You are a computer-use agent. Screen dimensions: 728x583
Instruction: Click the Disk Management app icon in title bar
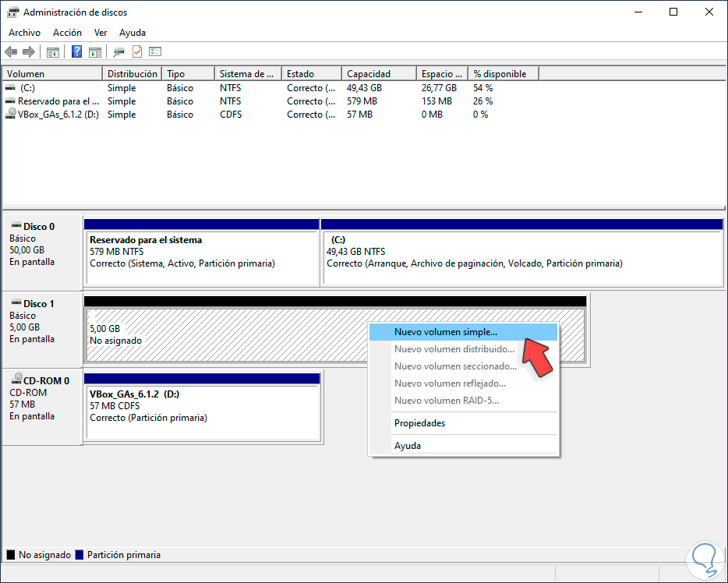[13, 12]
